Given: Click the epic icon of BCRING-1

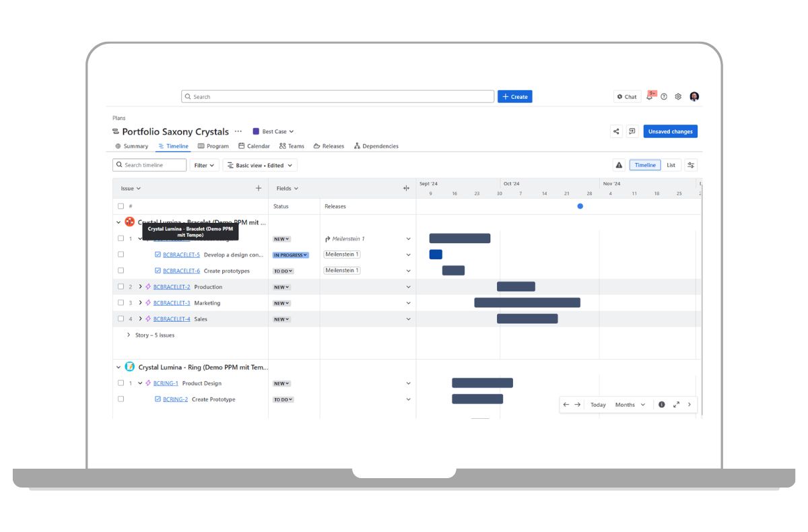Looking at the screenshot, I should point(148,383).
